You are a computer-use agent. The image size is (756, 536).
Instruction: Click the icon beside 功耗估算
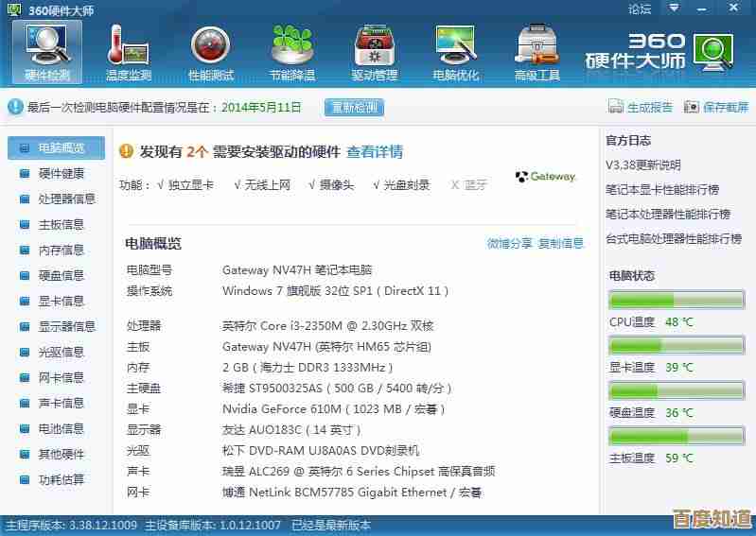pyautogui.click(x=24, y=479)
